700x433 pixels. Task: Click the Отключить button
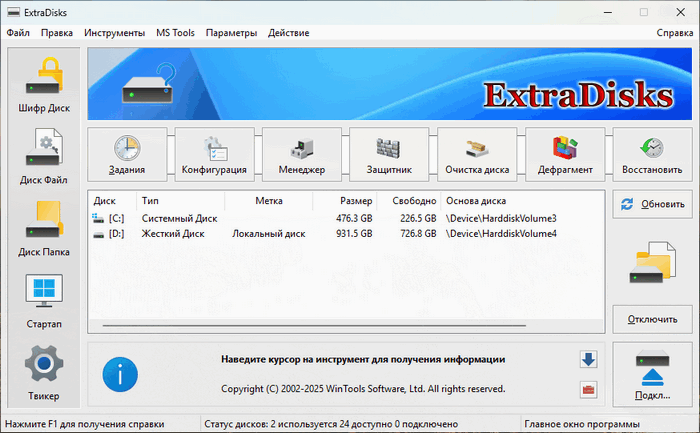click(x=652, y=319)
